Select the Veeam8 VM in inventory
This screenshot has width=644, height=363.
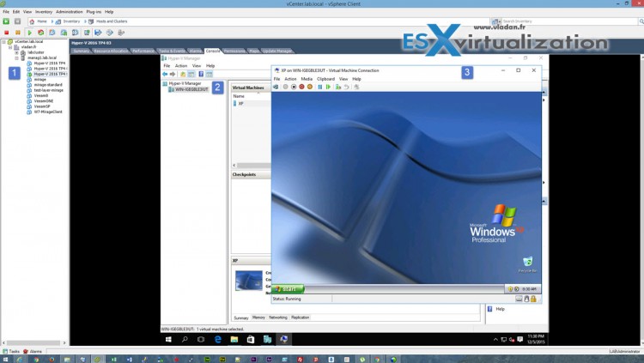tap(41, 95)
